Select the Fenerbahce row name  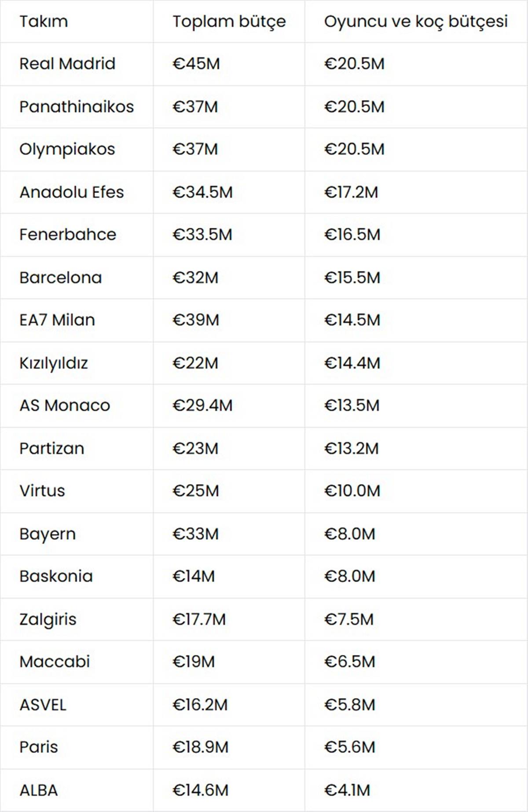click(x=68, y=234)
